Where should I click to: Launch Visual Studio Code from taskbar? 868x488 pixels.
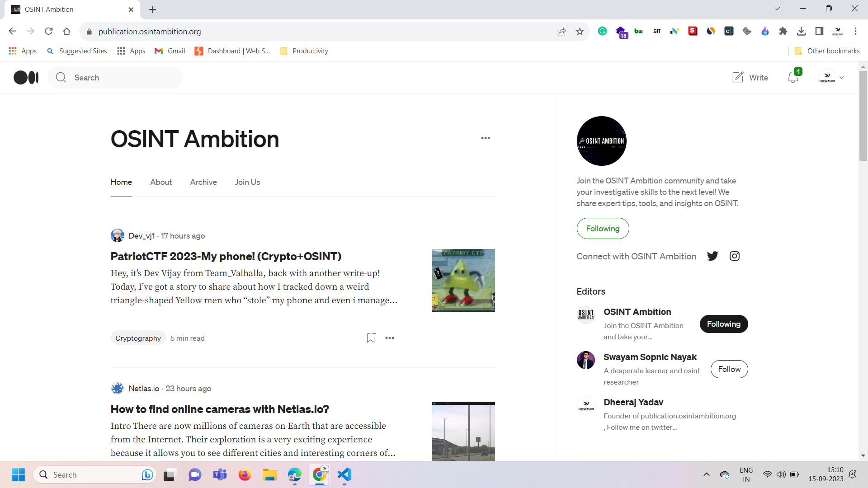click(x=344, y=474)
